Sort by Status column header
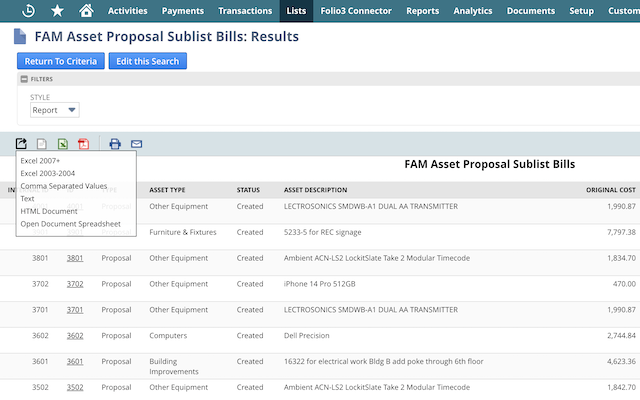The image size is (640, 400). pos(248,190)
